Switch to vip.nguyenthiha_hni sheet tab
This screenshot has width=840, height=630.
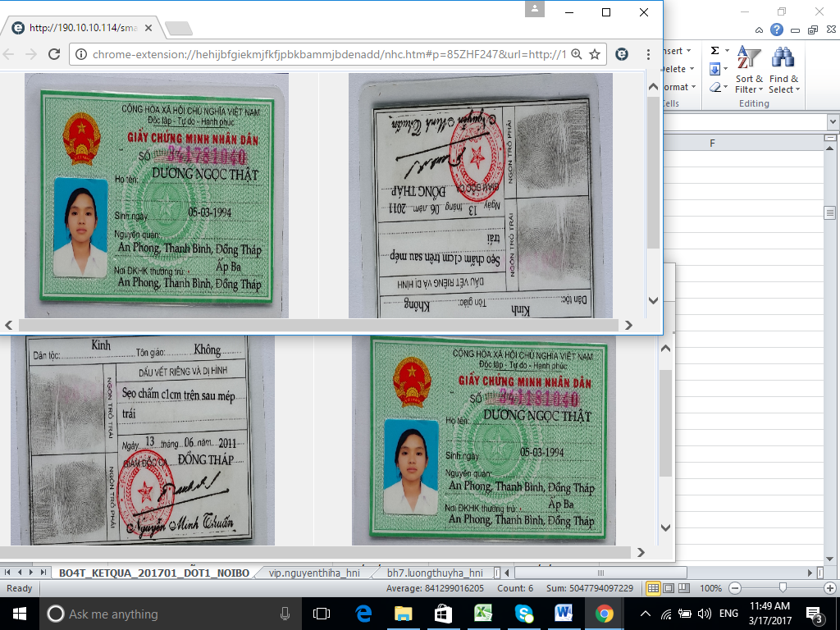click(x=314, y=573)
